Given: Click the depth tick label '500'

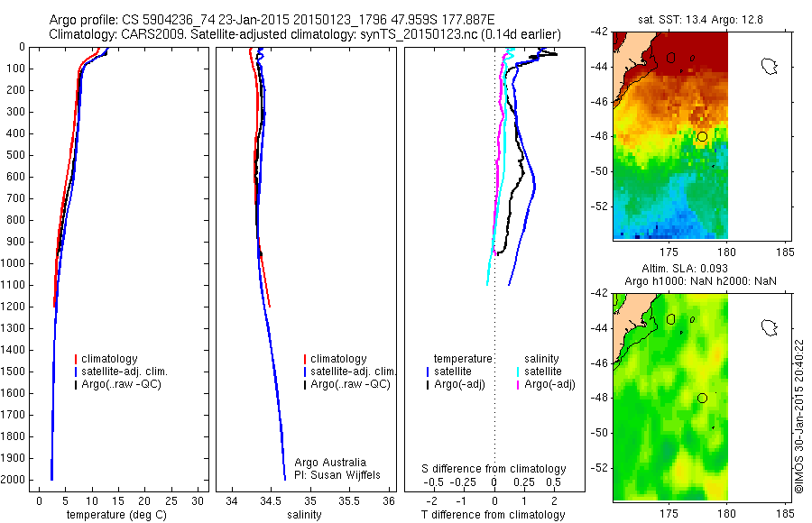Looking at the screenshot, I should point(16,155).
